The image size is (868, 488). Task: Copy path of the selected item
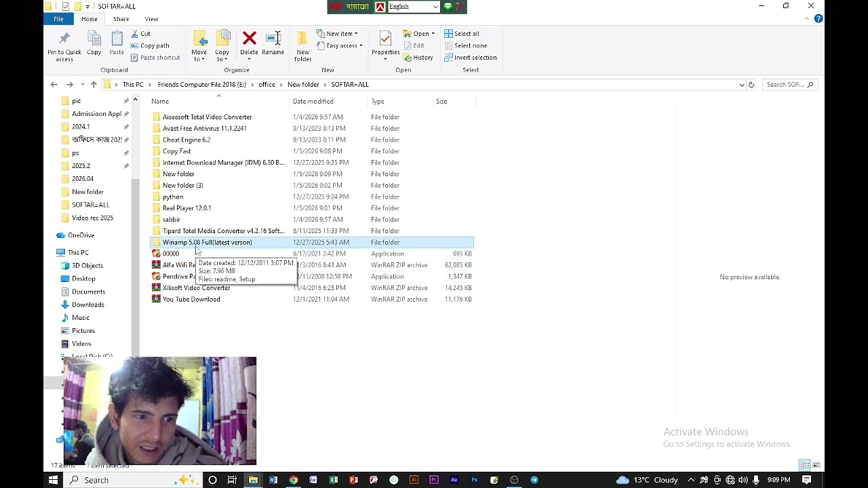(x=149, y=45)
